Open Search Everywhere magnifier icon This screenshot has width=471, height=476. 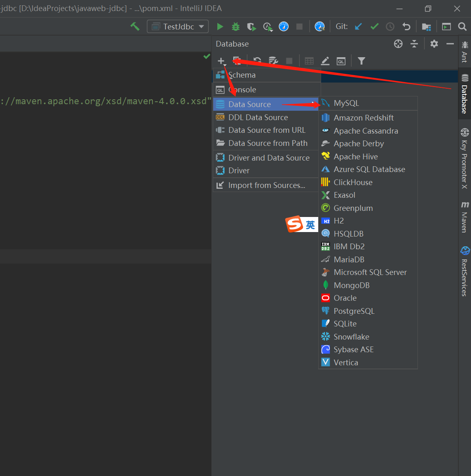click(462, 27)
